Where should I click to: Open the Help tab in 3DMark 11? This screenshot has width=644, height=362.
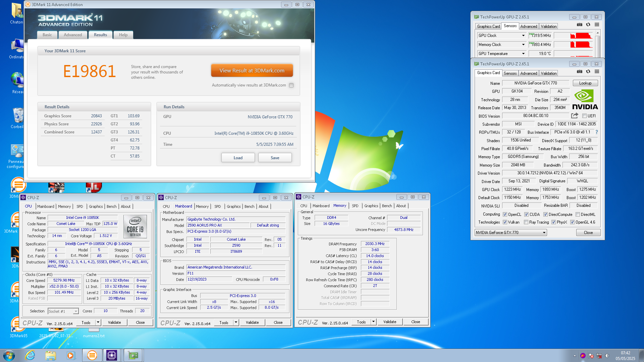pos(123,35)
